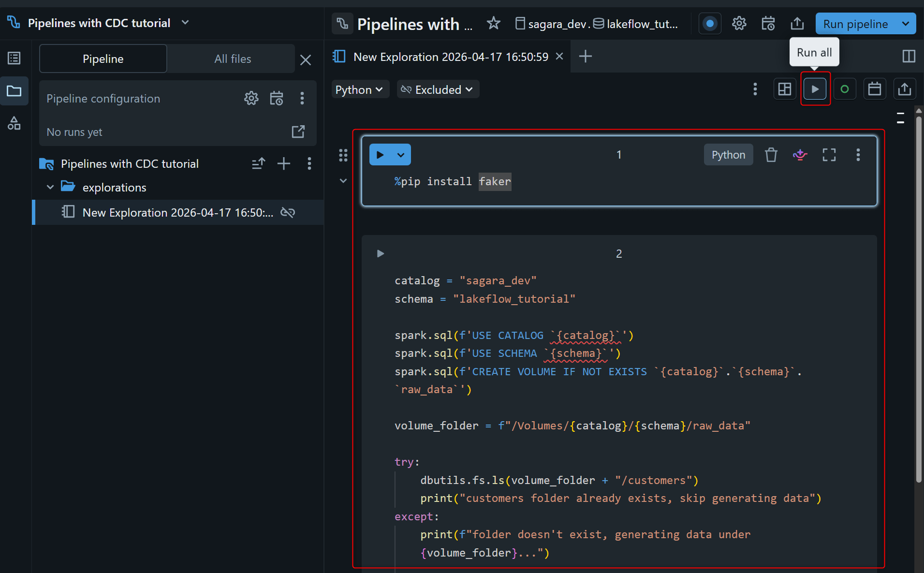
Task: Collapse the explorations folder
Action: click(x=50, y=187)
